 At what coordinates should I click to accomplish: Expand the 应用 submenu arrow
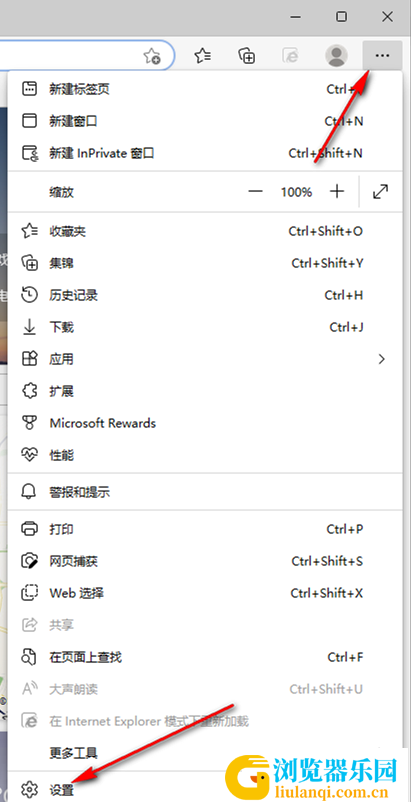[x=381, y=359]
